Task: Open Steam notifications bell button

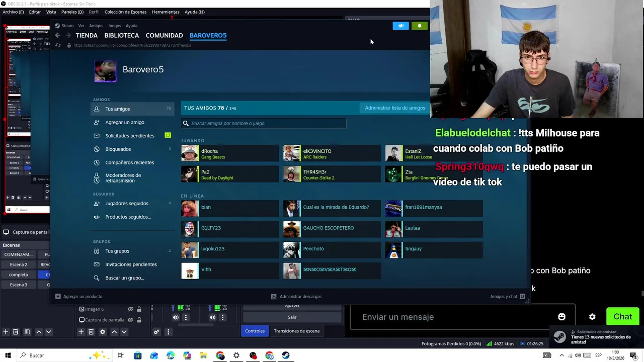Action: [420, 26]
